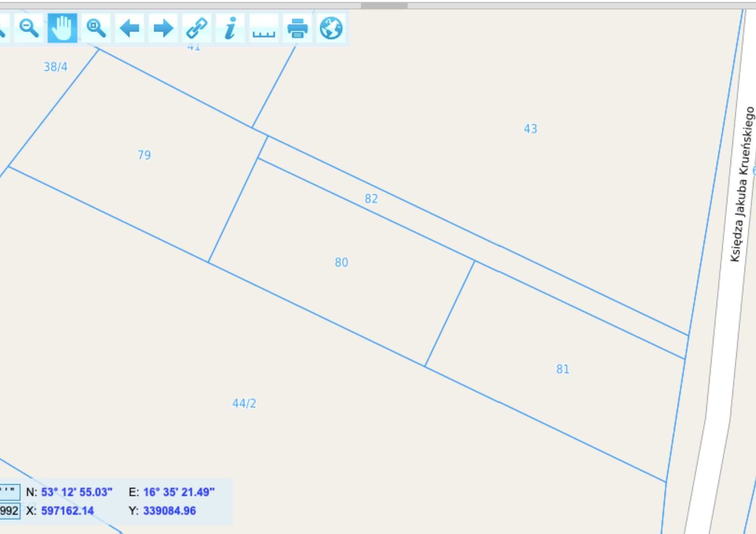Click the N latitude value 53° 12' 55.03"

click(77, 492)
